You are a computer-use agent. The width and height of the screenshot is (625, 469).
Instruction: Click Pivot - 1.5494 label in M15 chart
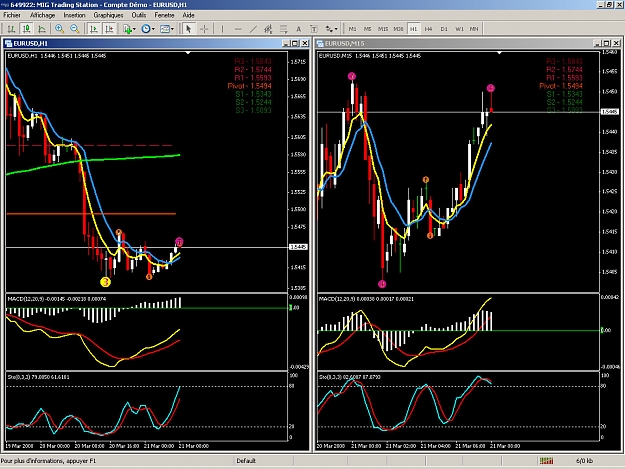[560, 86]
